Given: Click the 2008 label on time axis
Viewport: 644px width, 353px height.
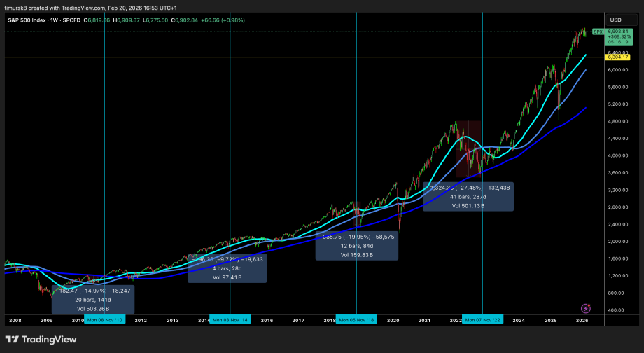Looking at the screenshot, I should coord(15,320).
